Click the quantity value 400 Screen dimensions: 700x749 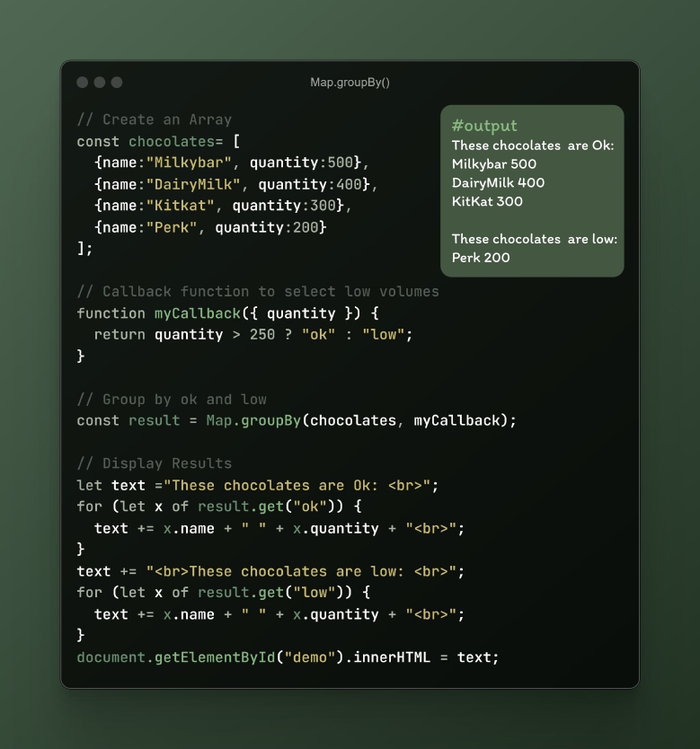[x=349, y=184]
